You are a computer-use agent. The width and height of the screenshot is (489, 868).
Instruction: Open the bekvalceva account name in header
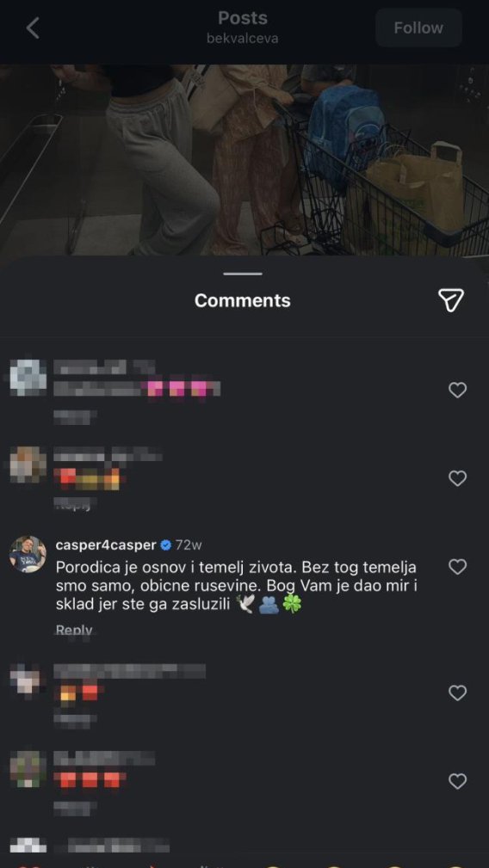click(x=243, y=39)
